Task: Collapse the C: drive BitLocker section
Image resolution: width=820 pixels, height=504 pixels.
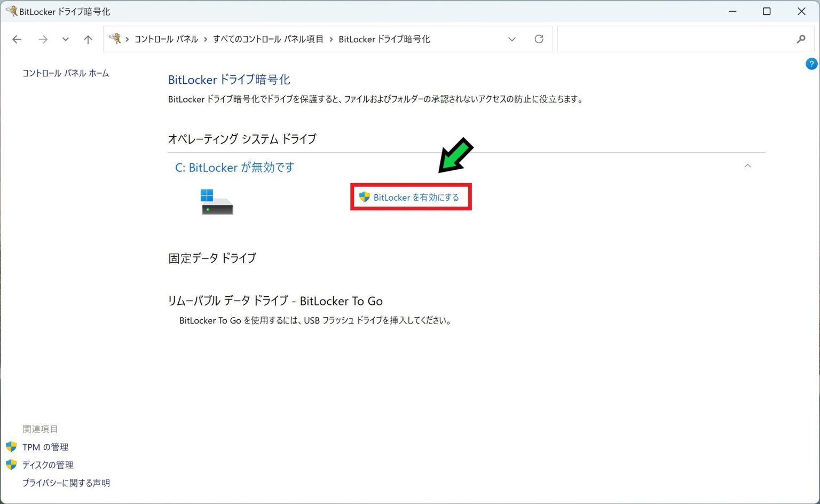Action: [747, 166]
